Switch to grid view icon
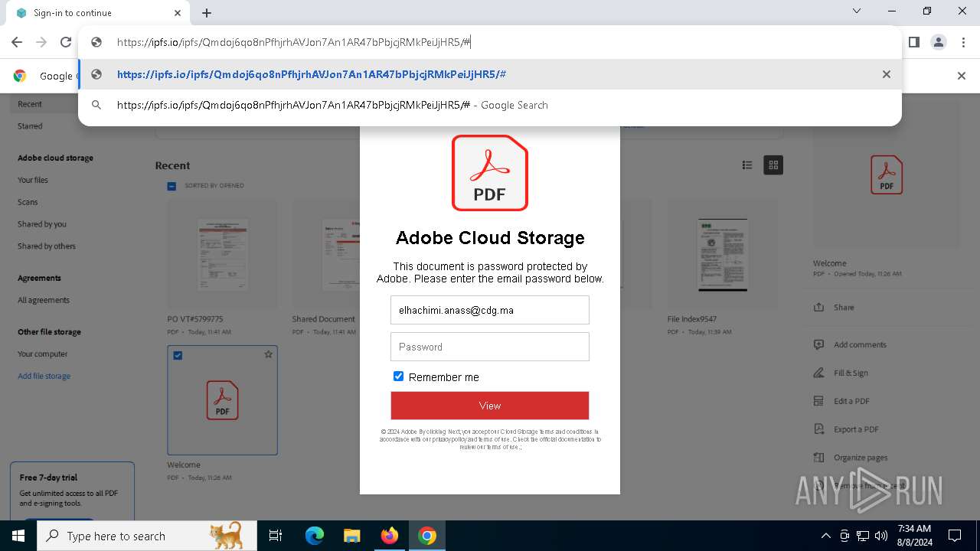Screen dimensions: 980x551 pos(773,165)
